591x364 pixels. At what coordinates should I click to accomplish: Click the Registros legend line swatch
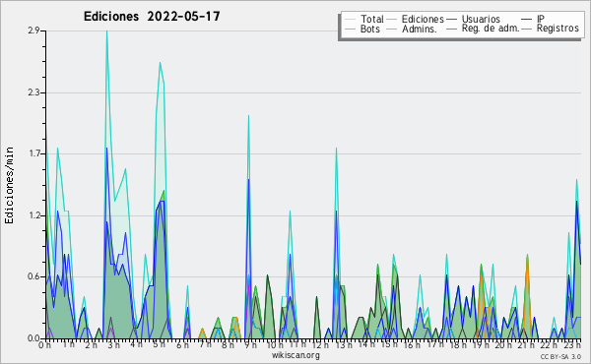click(x=527, y=29)
